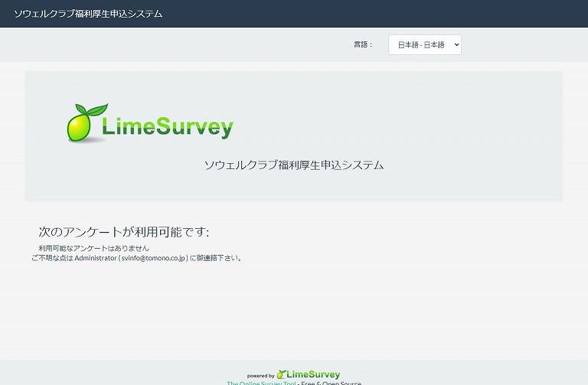Click the "Free & Open Source" footer text
Screen dimensions: 588x385
point(331,383)
